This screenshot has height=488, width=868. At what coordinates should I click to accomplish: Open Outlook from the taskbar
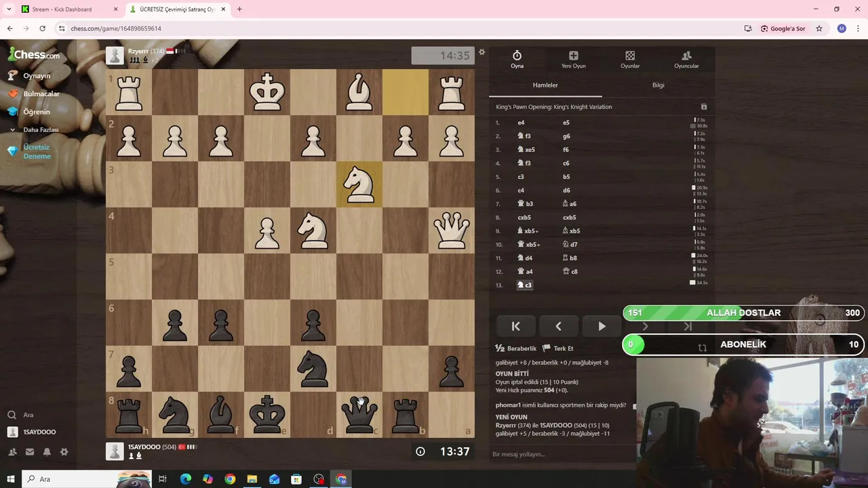click(x=274, y=479)
